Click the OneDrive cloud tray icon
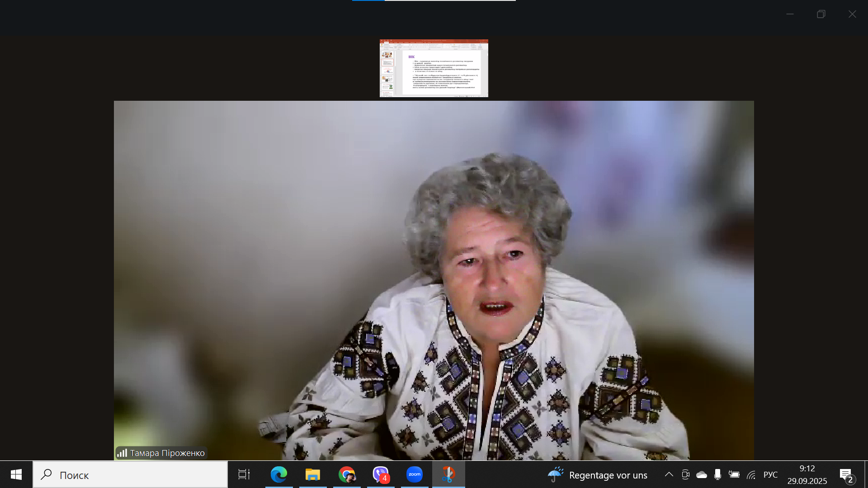868x488 pixels. [701, 474]
